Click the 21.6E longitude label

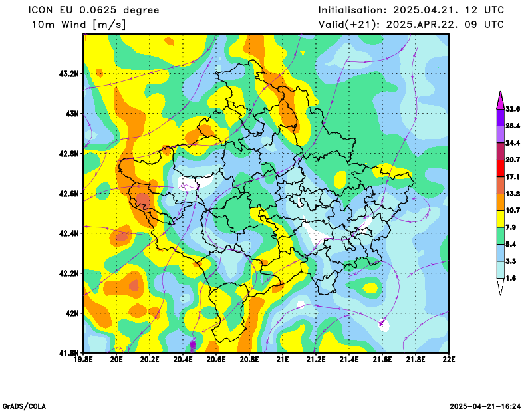pyautogui.click(x=382, y=359)
